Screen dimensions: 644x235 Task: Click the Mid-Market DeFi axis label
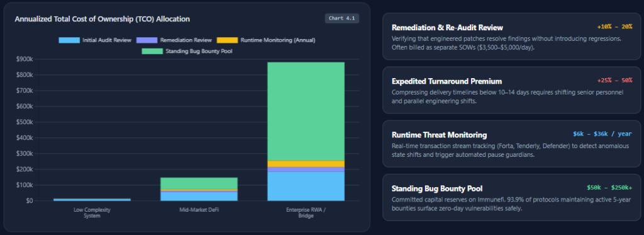199,210
